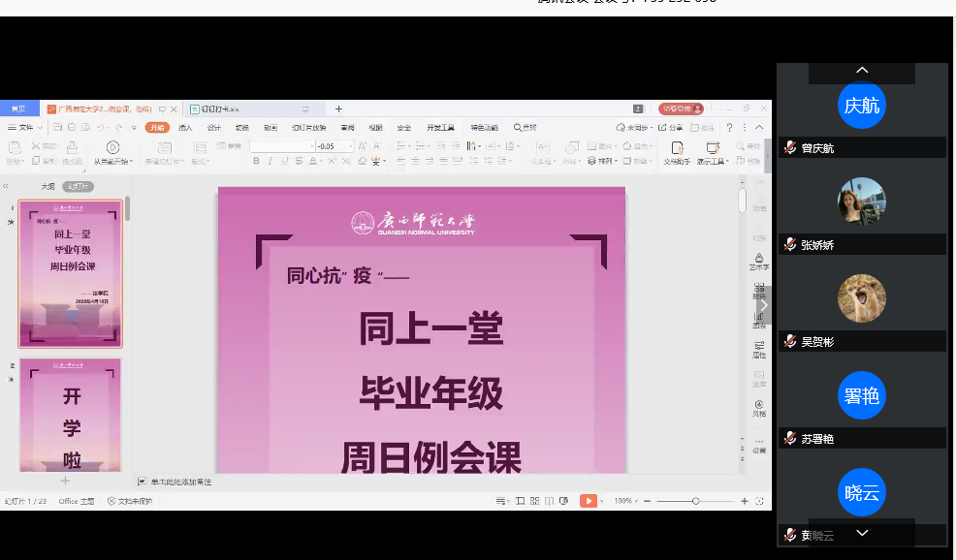Click the zoom out minus button

(x=647, y=501)
